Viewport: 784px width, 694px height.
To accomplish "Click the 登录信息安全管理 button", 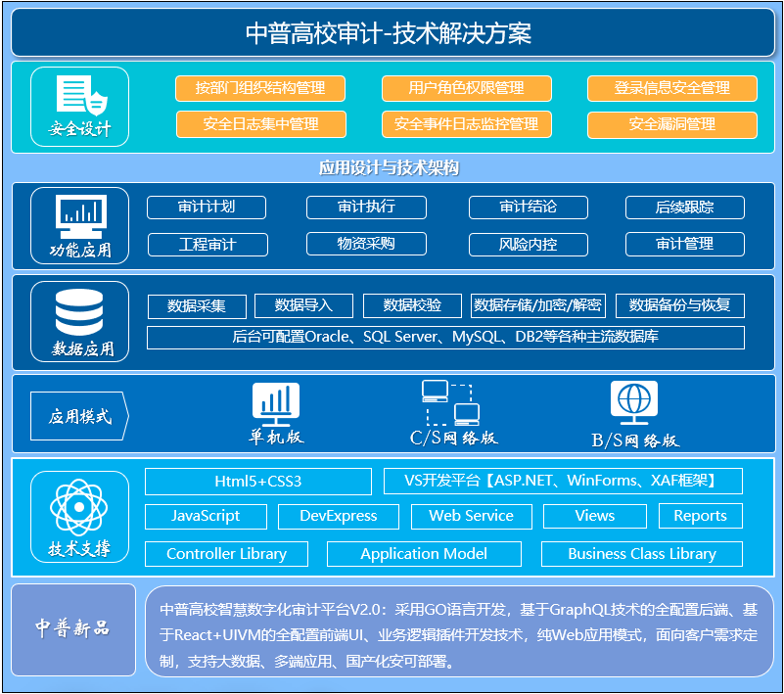I will click(x=672, y=88).
